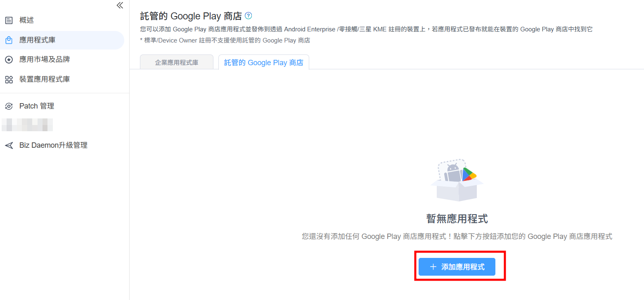Click the empty-box Google Play illustration
This screenshot has height=300, width=644.
click(457, 180)
